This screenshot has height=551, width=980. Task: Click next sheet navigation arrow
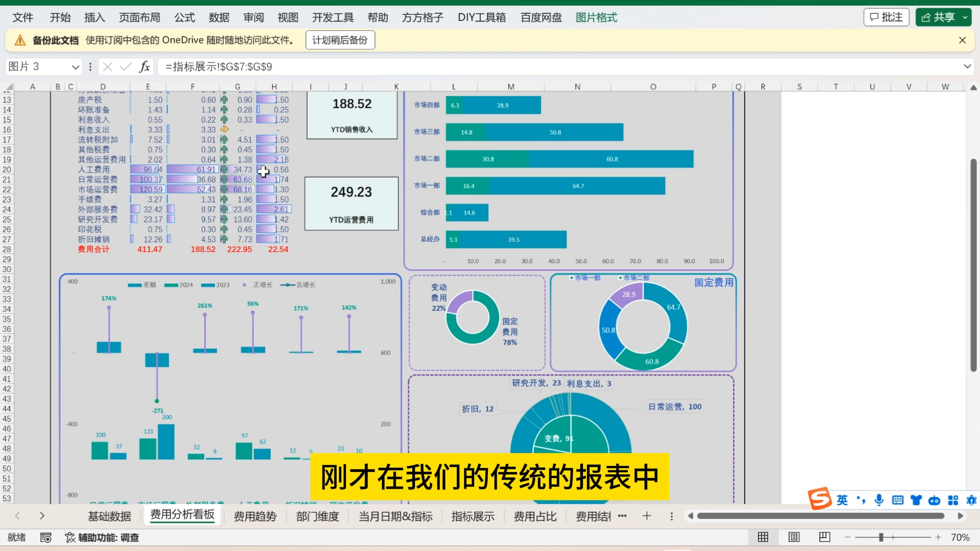[42, 516]
